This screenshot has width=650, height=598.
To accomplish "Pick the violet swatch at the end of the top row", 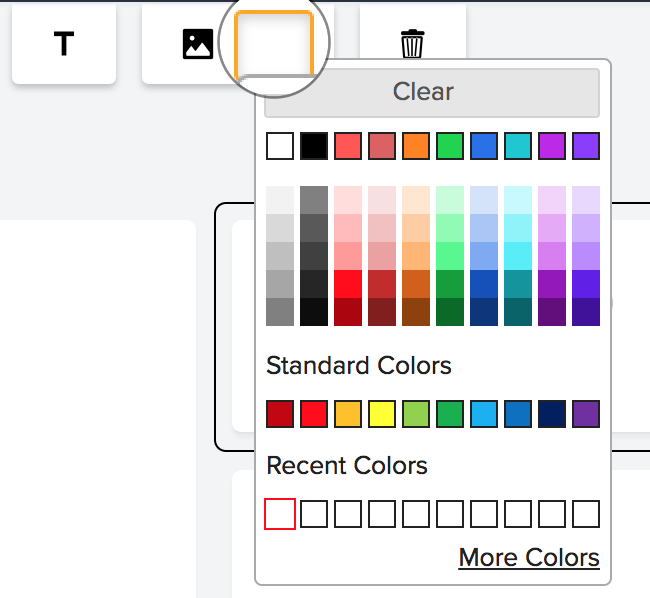I will pos(586,146).
